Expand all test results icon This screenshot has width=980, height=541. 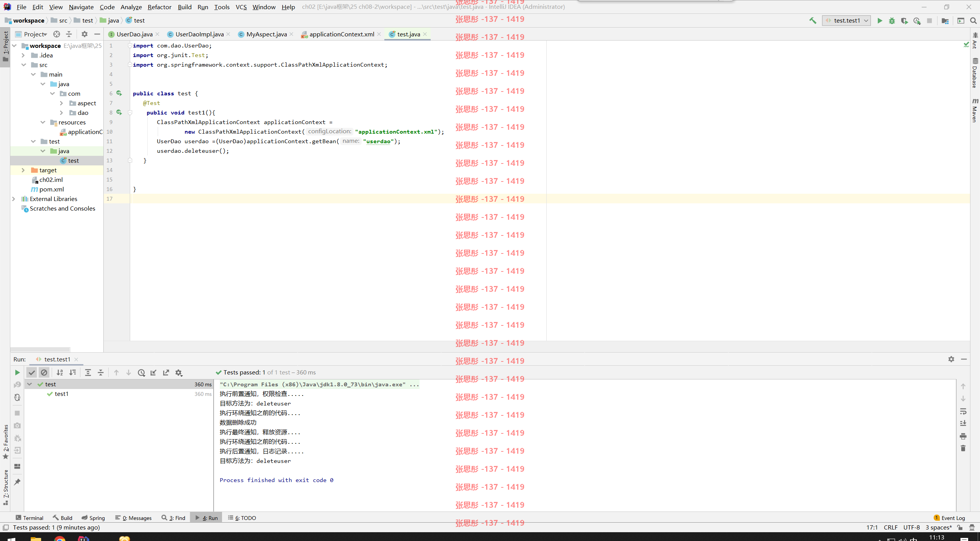point(88,373)
